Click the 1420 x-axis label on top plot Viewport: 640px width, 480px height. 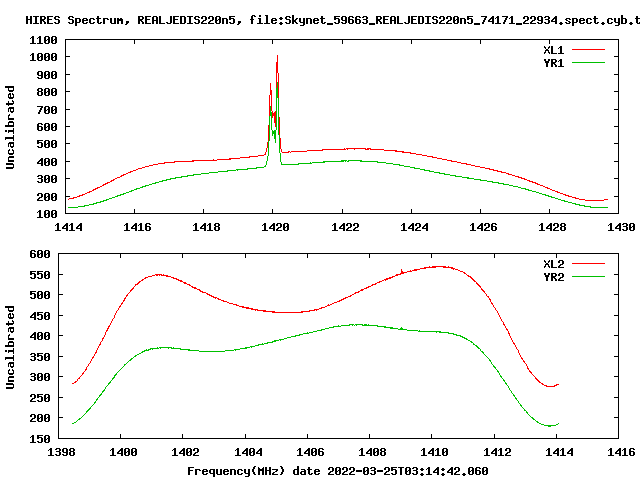(275, 227)
